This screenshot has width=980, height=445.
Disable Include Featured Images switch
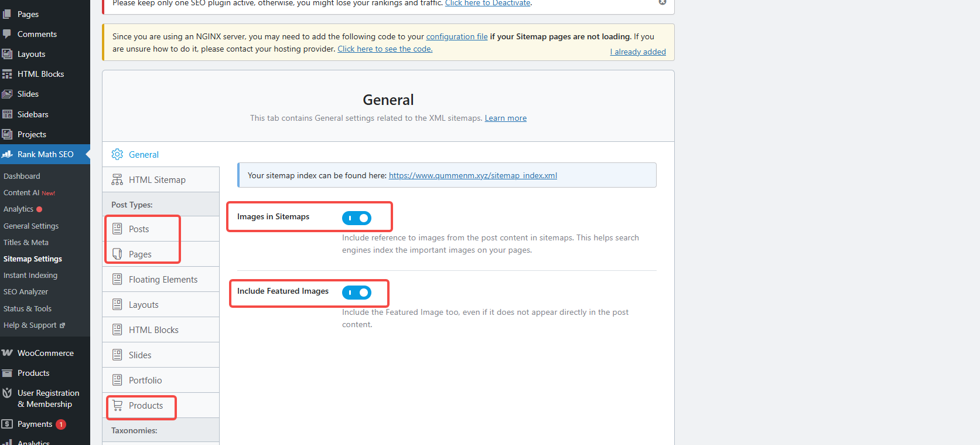pos(357,293)
